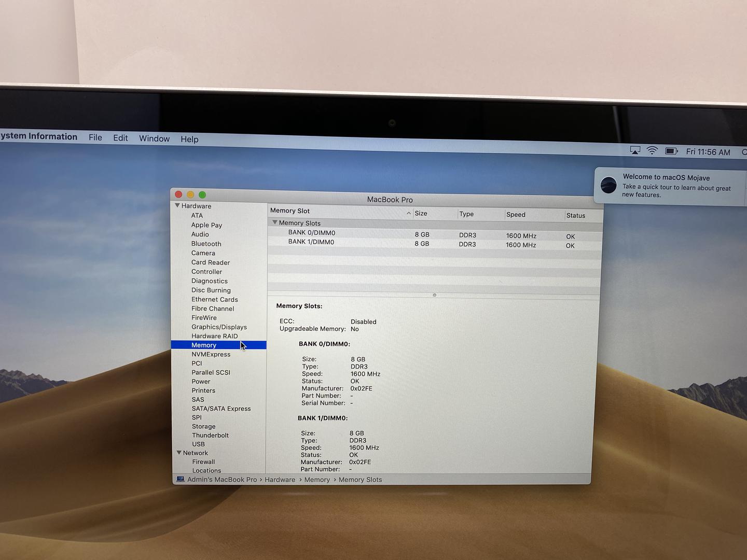Select SATA/SATA Express in the sidebar
The image size is (747, 560).
[x=222, y=408]
